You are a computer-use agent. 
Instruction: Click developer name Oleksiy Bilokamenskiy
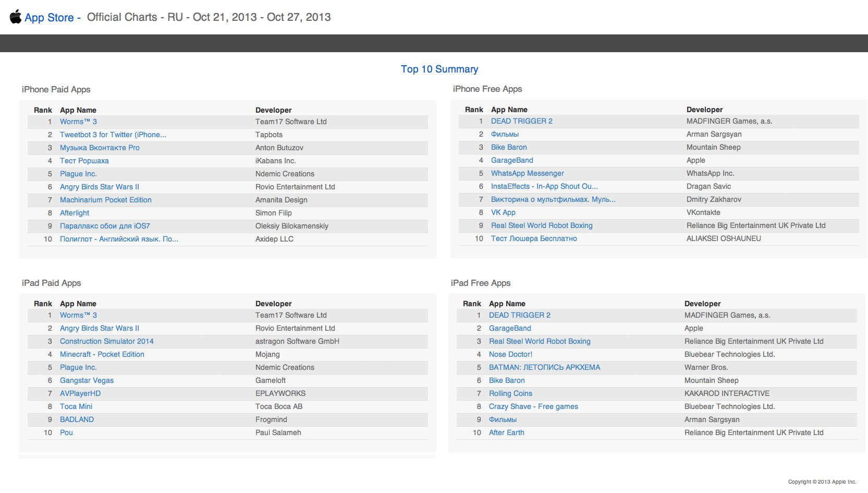(x=292, y=226)
